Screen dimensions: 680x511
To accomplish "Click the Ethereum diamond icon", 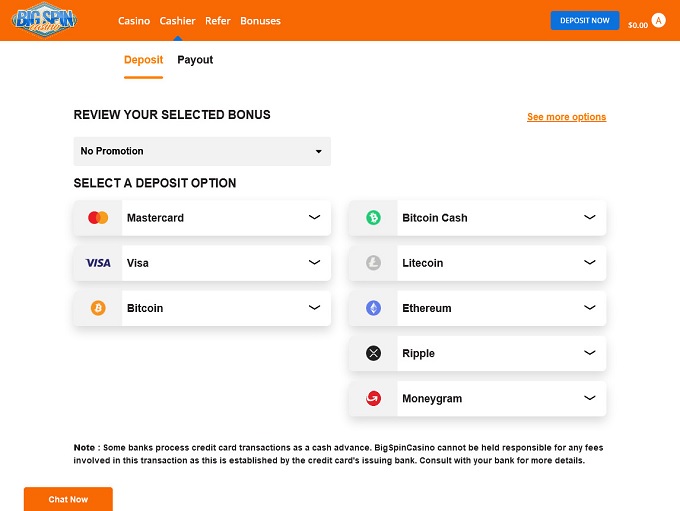I will coord(373,308).
